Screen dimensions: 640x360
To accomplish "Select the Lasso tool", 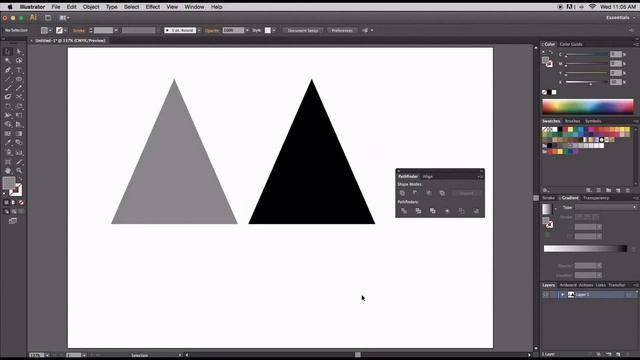I will click(x=19, y=60).
